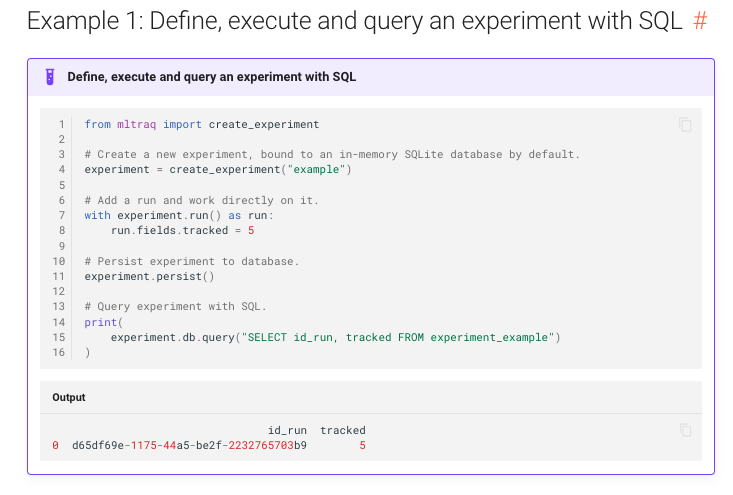Click line number 4 in the code gutter

[61, 170]
